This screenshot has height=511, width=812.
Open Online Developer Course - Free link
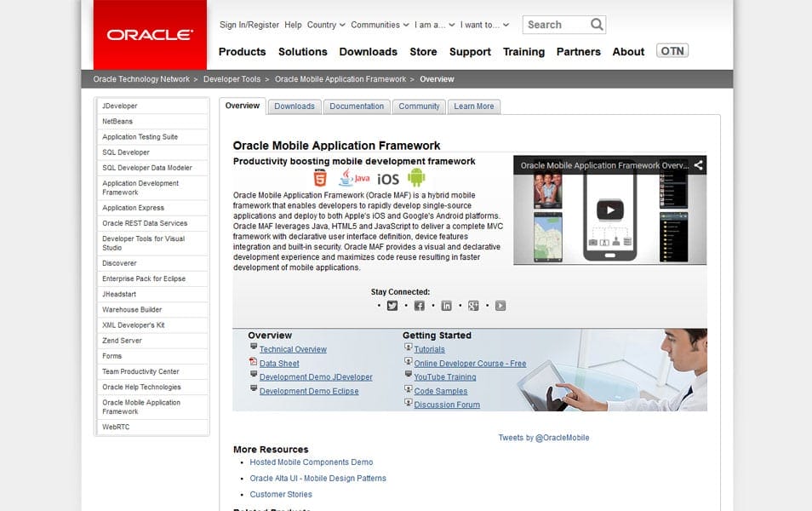point(470,364)
